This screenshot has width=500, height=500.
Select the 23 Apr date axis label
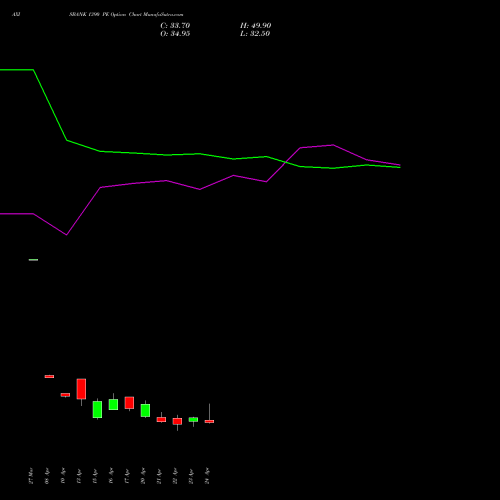pos(191,476)
